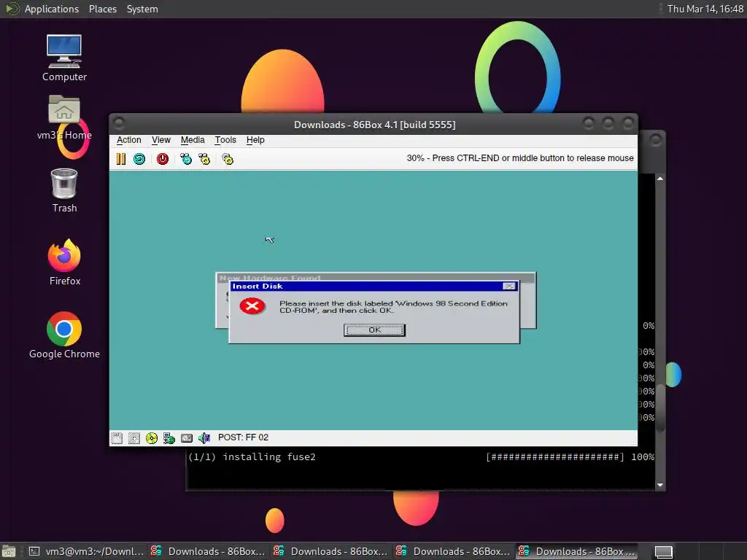The height and width of the screenshot is (560, 747).
Task: Click the clock showing Thu Mar 14, 16:48
Action: (705, 9)
